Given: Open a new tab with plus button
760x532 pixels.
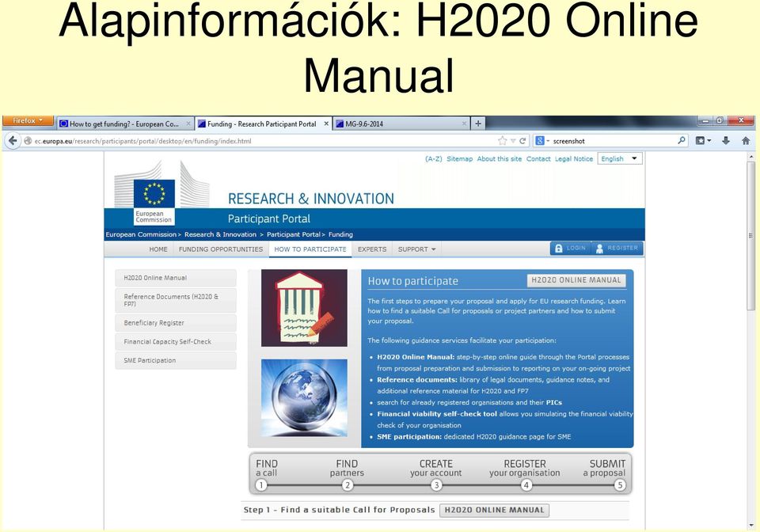Looking at the screenshot, I should pos(478,123).
